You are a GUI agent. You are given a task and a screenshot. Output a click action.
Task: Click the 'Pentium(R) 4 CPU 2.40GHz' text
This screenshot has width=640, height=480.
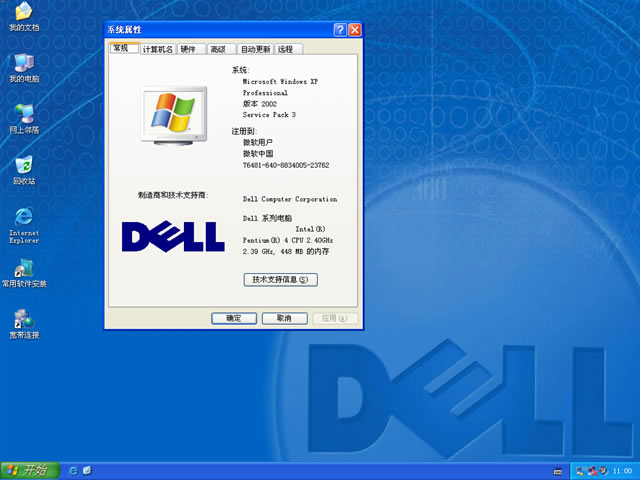288,240
